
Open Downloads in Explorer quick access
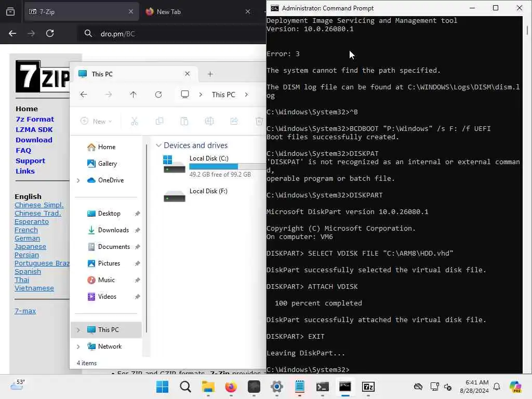113,230
